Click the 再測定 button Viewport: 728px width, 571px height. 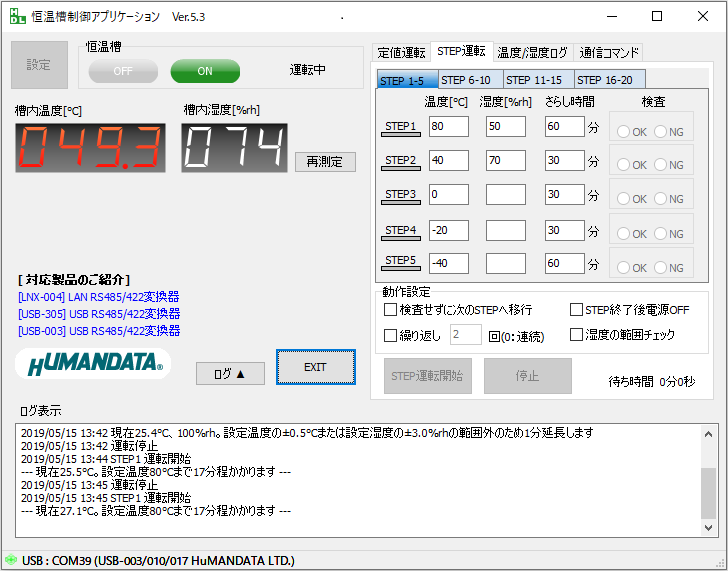(x=324, y=161)
